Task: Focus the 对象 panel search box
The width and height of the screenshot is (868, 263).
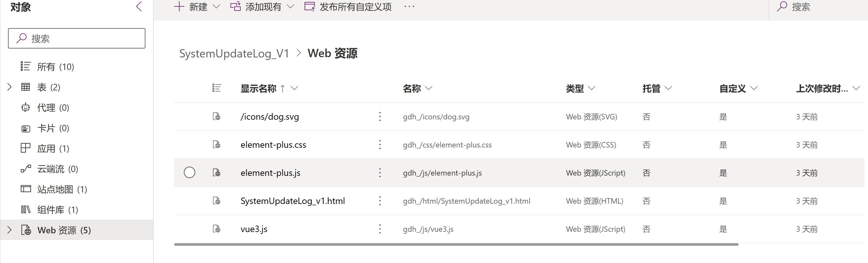Action: click(77, 38)
